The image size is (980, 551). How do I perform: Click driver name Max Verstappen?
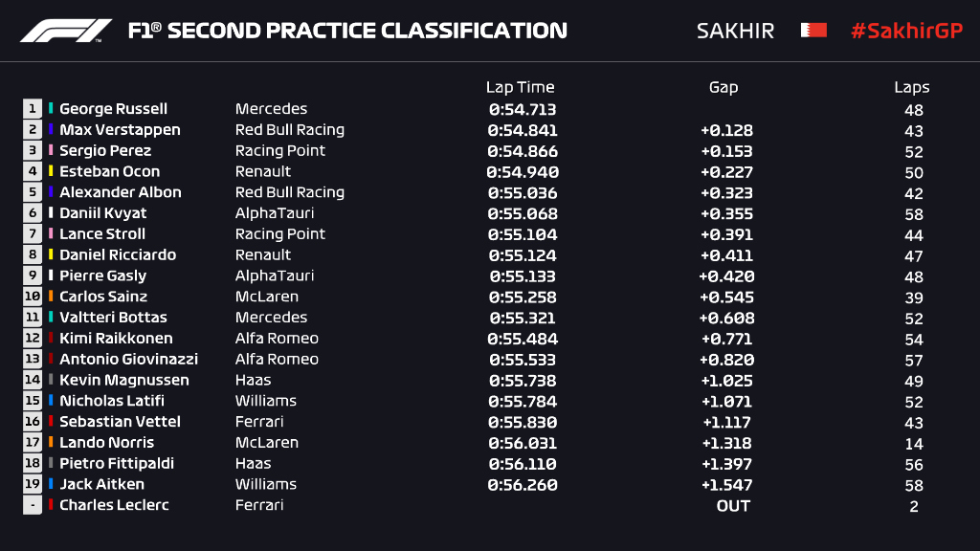coord(120,130)
